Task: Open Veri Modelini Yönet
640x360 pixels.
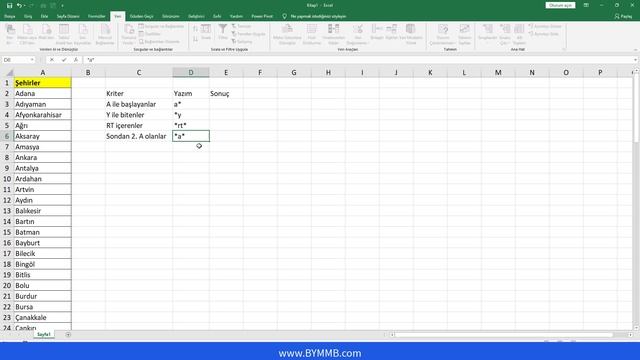Action: click(411, 34)
